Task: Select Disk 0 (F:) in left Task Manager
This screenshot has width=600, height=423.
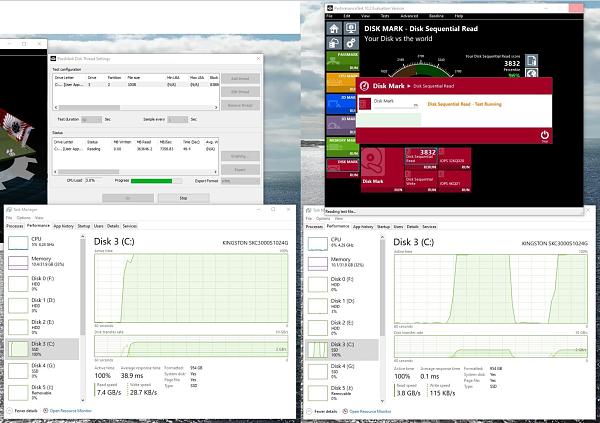Action: [x=43, y=284]
